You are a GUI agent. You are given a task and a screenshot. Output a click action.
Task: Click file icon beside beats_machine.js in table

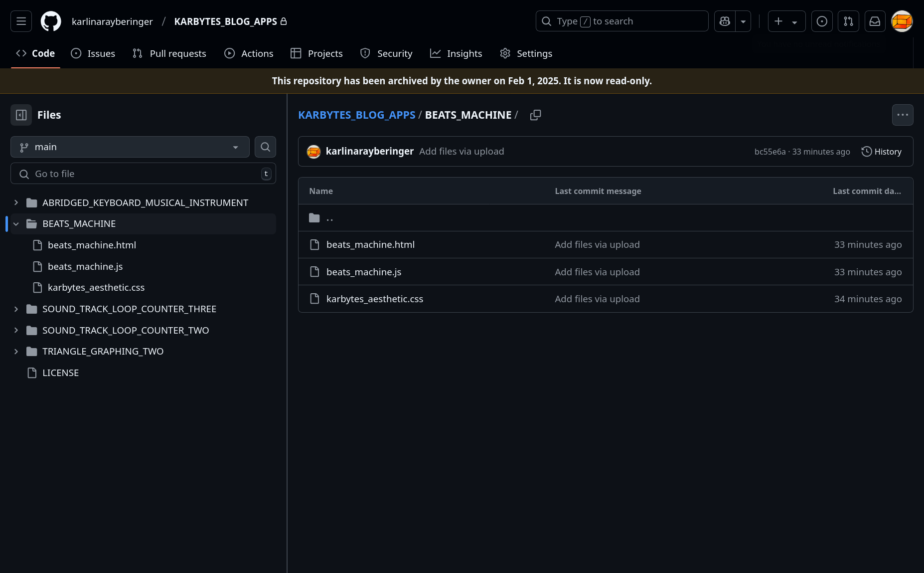click(314, 272)
